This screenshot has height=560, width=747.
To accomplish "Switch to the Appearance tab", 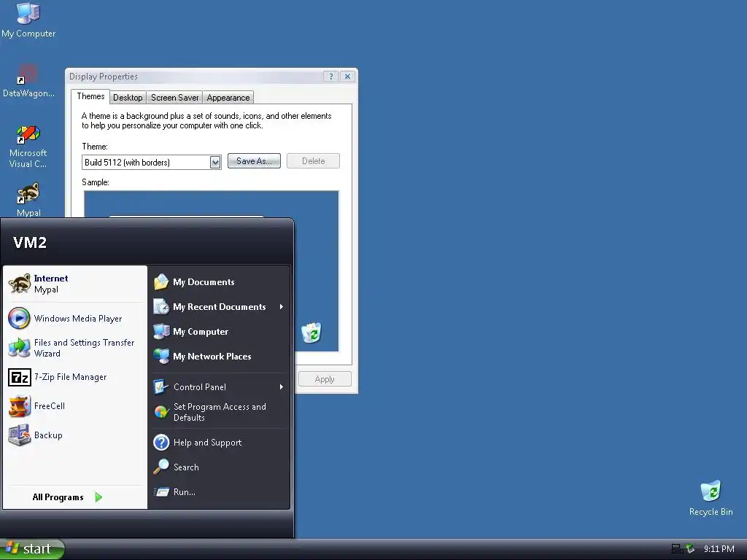I will point(228,98).
